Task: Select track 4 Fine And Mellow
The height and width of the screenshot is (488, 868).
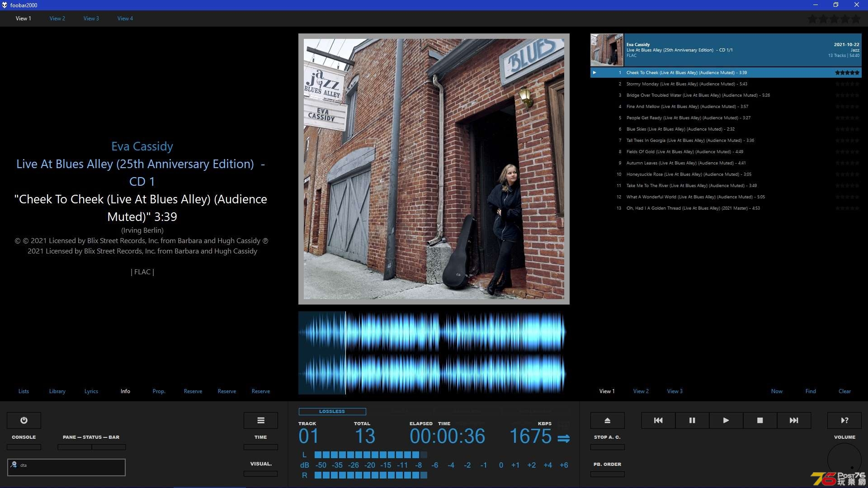Action: click(726, 106)
